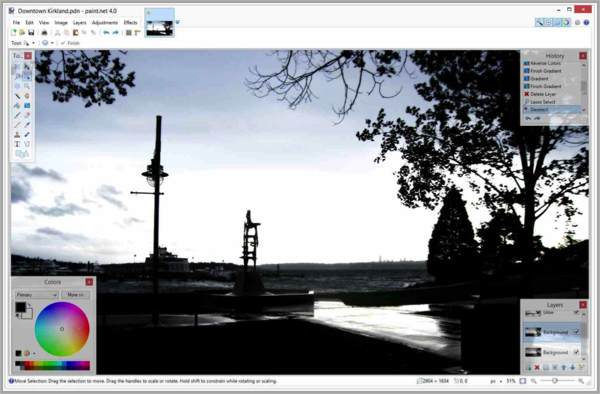The image size is (600, 394).
Task: Delete layer using red X in Layers panel
Action: [537, 368]
